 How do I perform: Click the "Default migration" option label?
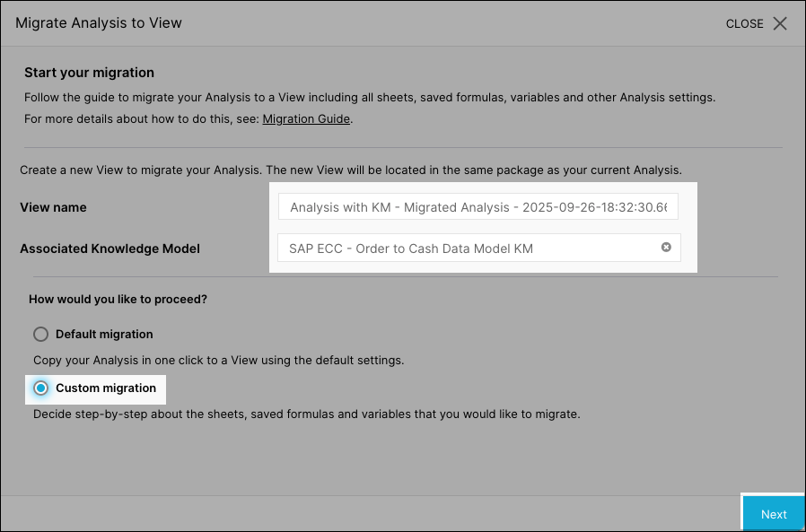[104, 335]
